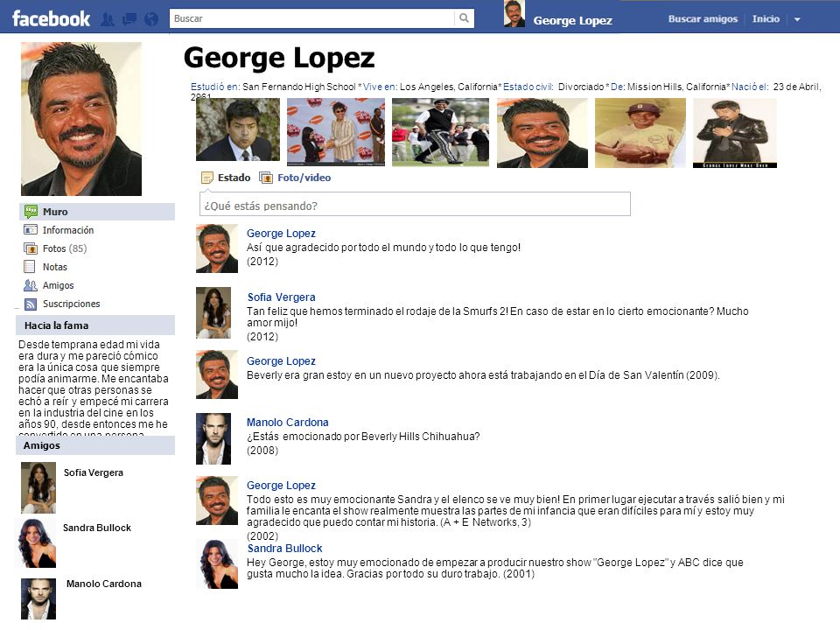Select the Foto/video post option
Image resolution: width=840 pixels, height=630 pixels.
click(304, 178)
